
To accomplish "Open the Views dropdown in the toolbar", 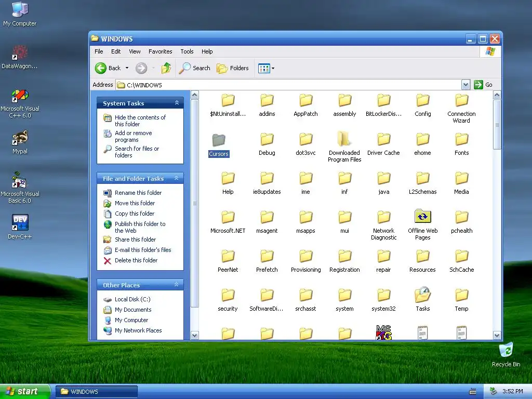I will (267, 68).
